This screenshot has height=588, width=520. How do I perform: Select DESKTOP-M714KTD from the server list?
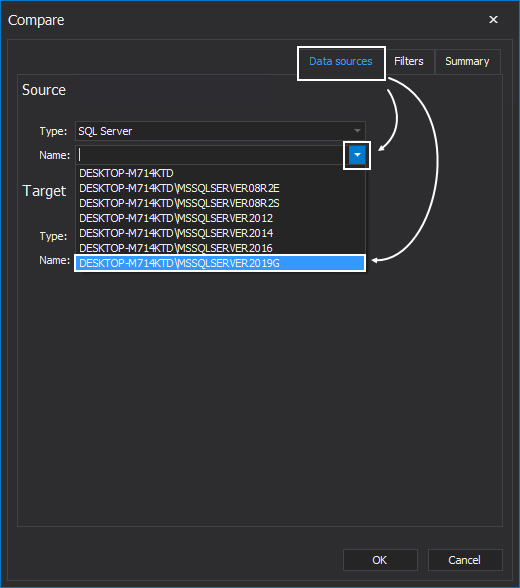220,173
